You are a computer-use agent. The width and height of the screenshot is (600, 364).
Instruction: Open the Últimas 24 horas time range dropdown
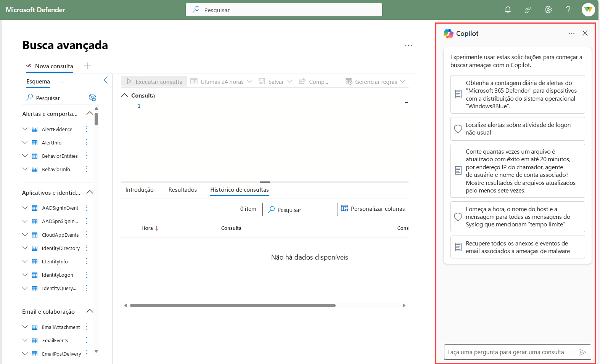tap(221, 82)
